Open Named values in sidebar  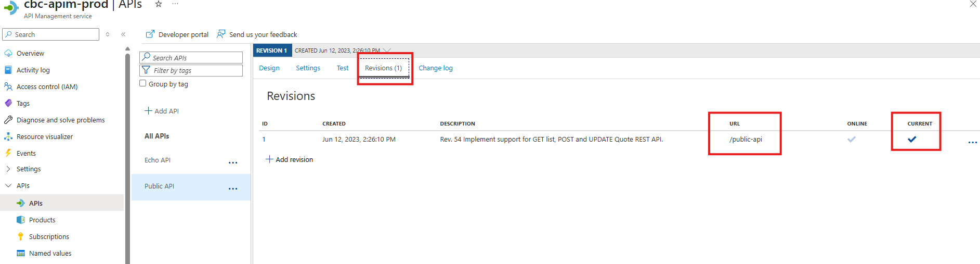click(50, 254)
